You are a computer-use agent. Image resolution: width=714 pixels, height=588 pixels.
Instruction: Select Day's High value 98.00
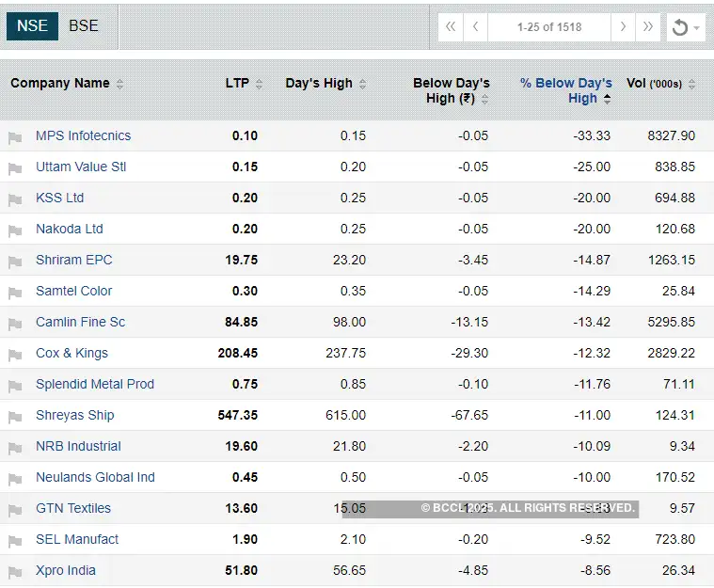349,322
